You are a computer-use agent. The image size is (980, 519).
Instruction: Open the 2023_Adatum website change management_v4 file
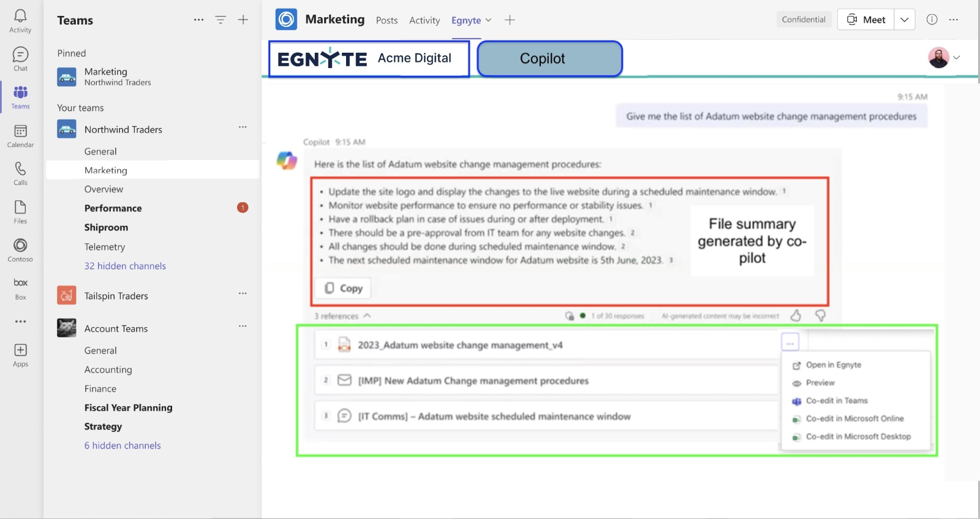pyautogui.click(x=460, y=345)
